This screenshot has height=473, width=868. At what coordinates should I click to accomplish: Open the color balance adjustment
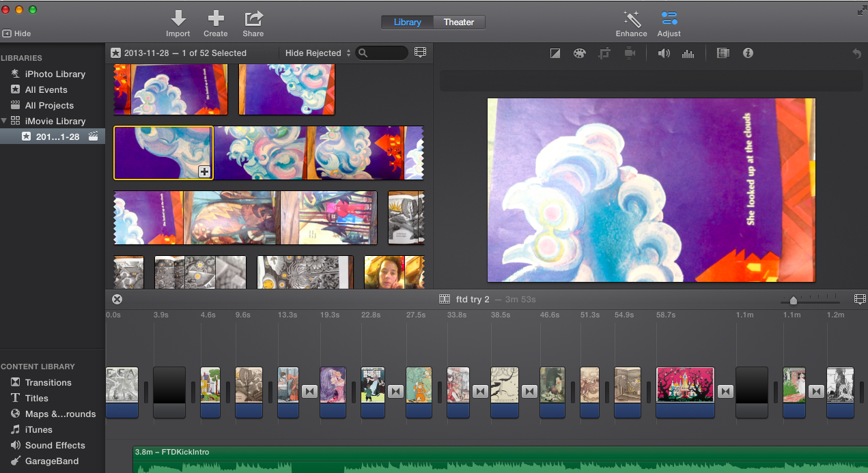coord(555,53)
